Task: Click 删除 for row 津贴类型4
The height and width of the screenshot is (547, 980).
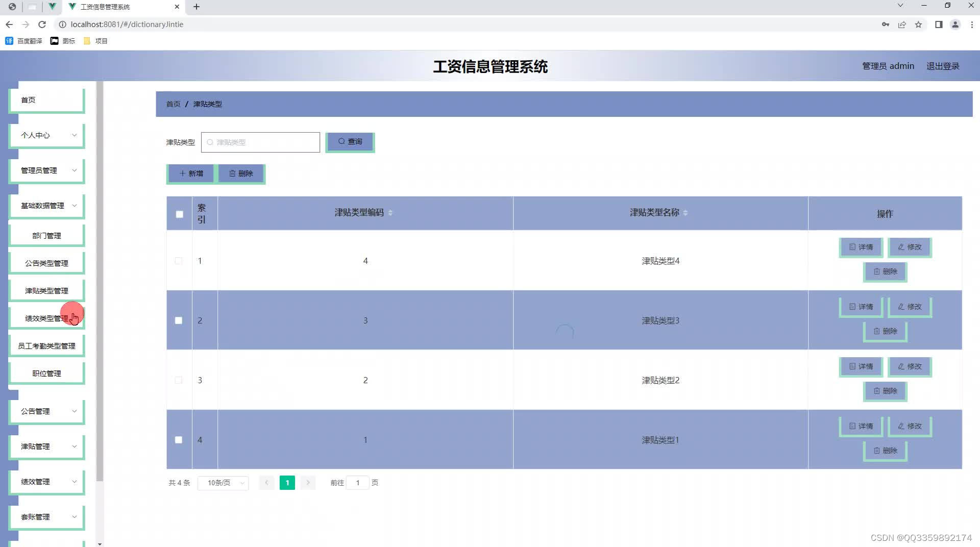Action: [885, 271]
